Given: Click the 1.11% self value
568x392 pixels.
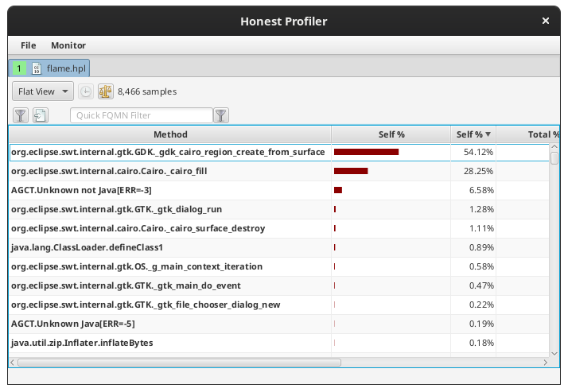Looking at the screenshot, I should pos(481,229).
